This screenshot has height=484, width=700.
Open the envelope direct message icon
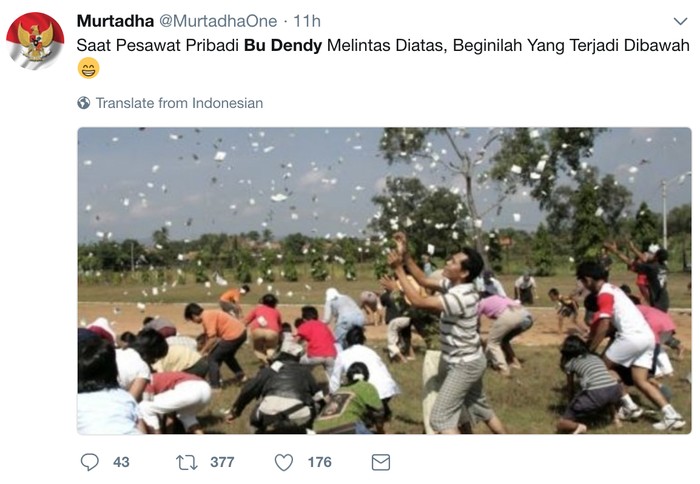(380, 462)
